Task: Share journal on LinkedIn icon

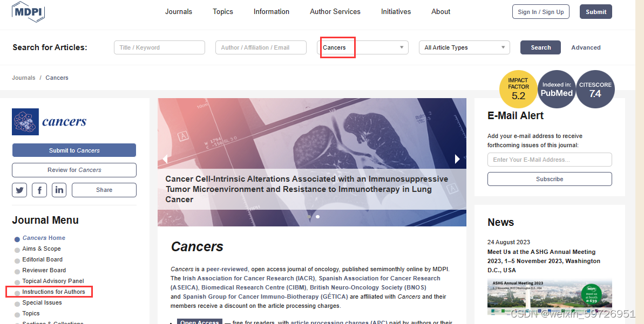Action: pyautogui.click(x=59, y=190)
